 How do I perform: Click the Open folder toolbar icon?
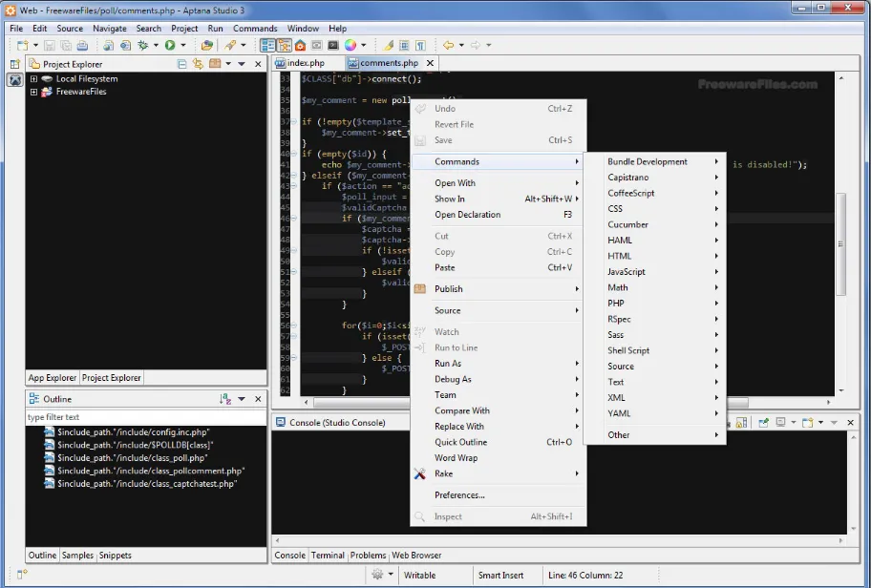206,46
